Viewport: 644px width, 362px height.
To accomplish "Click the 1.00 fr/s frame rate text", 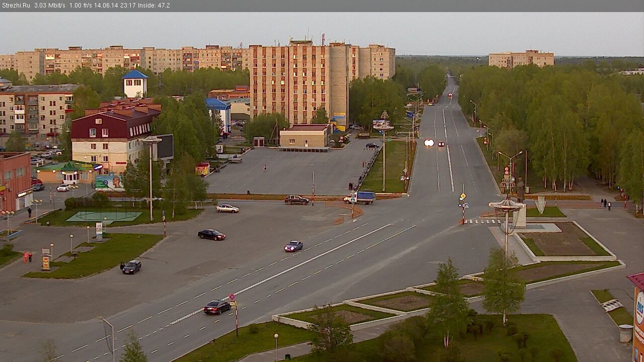I will coord(82,6).
